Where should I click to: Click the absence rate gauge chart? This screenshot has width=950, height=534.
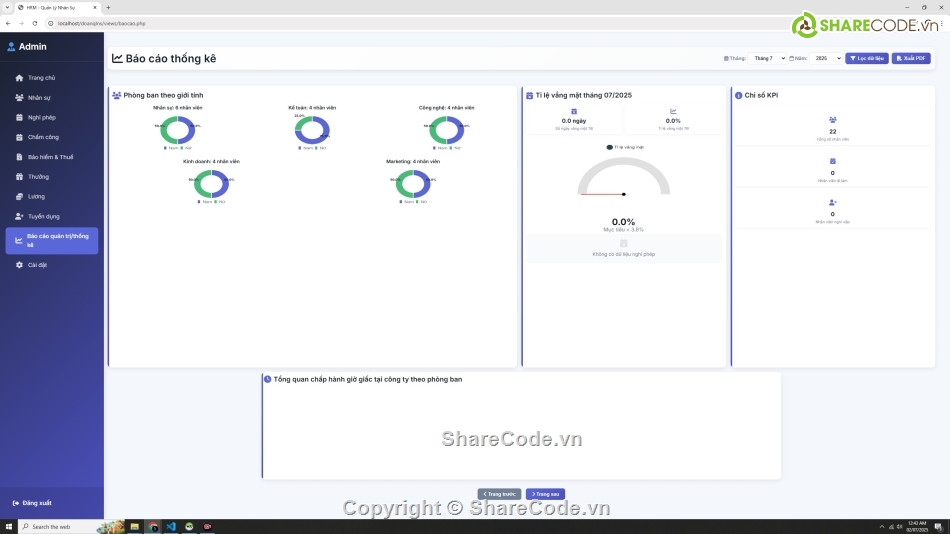pyautogui.click(x=623, y=177)
